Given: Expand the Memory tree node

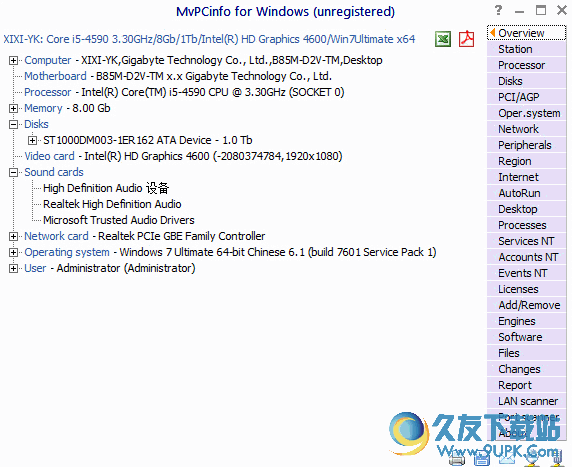Looking at the screenshot, I should coord(13,109).
